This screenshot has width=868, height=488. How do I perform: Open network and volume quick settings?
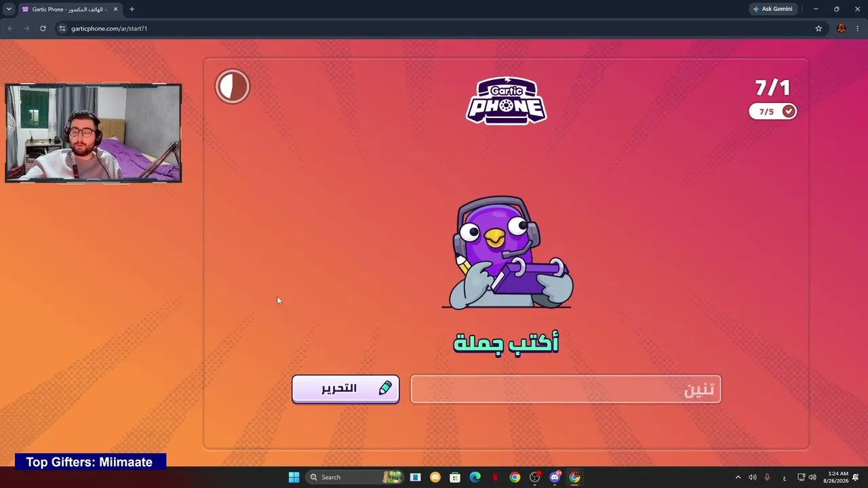806,477
